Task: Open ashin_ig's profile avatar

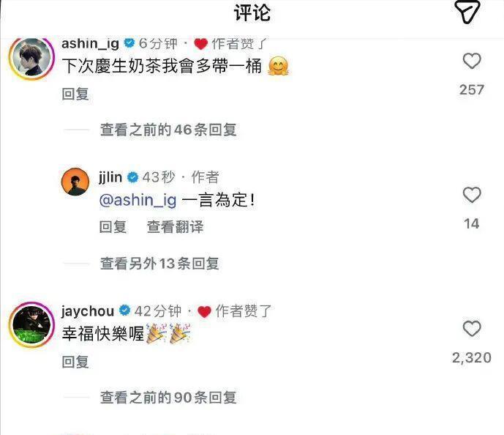Action: tap(31, 58)
